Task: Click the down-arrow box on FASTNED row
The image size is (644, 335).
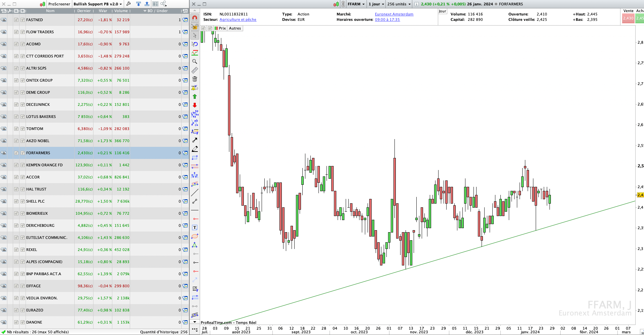Action: (16, 20)
